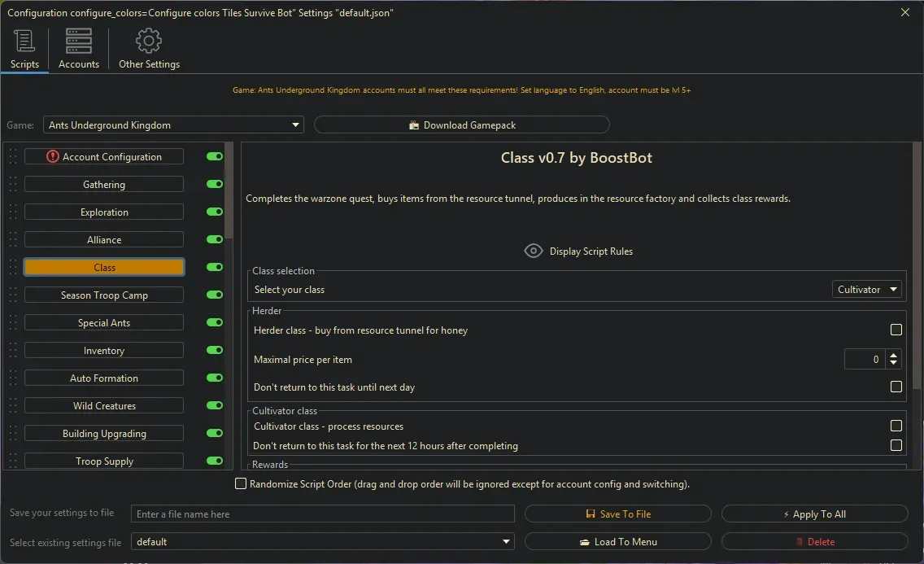Click drag handle beside Inventory script
The image size is (924, 564).
tap(13, 351)
